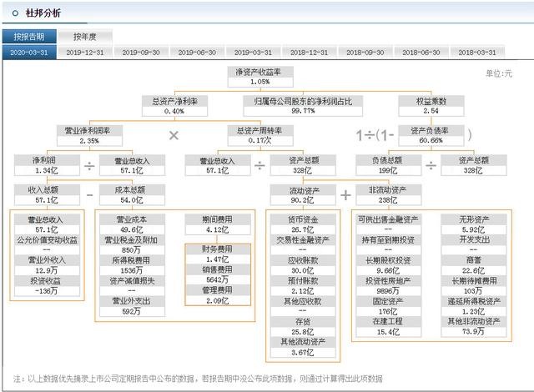The width and height of the screenshot is (534, 392).
Task: Click the circle icon beside 杜邦分析 title
Action: [15, 13]
